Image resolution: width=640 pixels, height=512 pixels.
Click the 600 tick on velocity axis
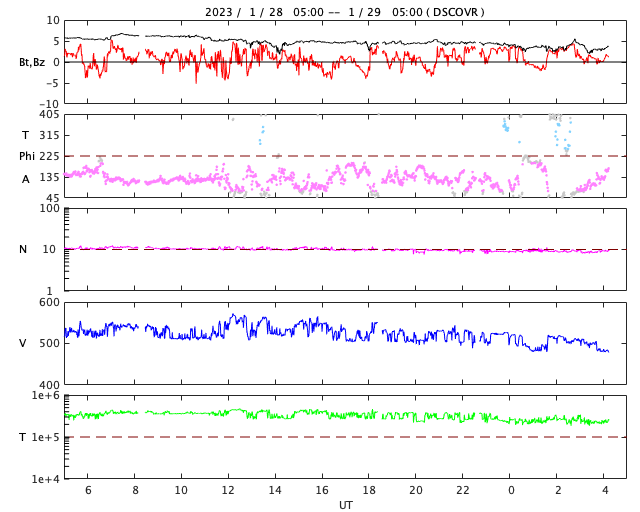point(49,303)
